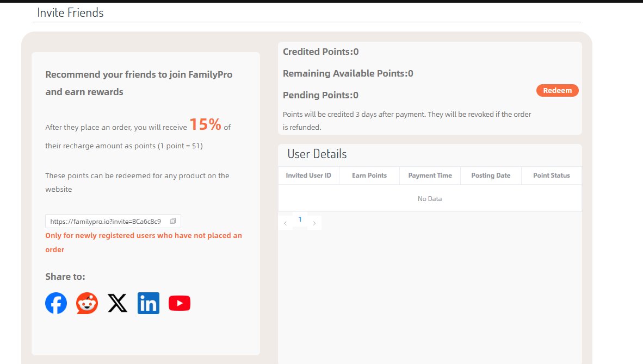This screenshot has height=364, width=643.
Task: Copy the invite link with copy icon
Action: (x=172, y=221)
